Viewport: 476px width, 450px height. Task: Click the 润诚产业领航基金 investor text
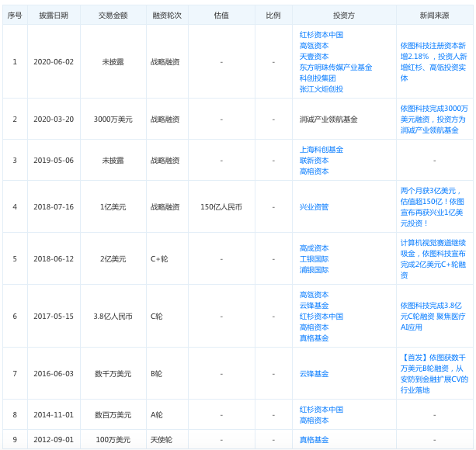328,119
